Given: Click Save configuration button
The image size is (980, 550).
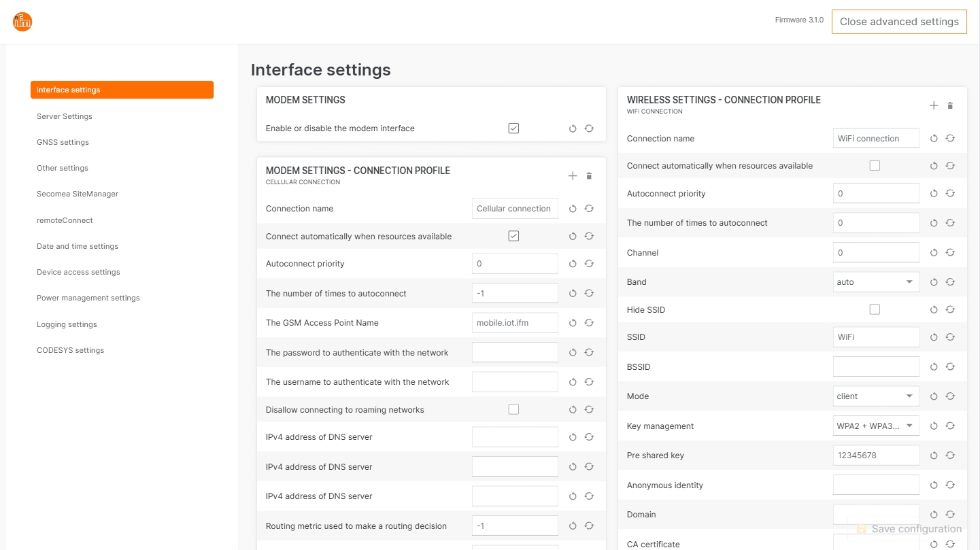Looking at the screenshot, I should click(909, 529).
